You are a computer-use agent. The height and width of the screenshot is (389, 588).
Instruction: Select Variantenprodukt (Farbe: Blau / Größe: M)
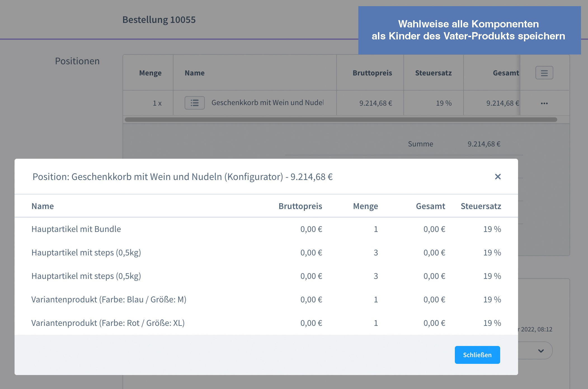[x=266, y=300]
